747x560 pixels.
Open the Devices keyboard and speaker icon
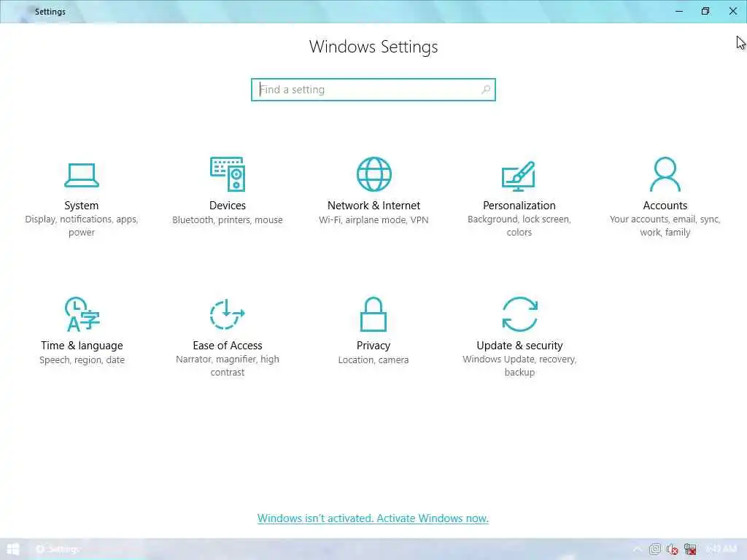tap(228, 174)
